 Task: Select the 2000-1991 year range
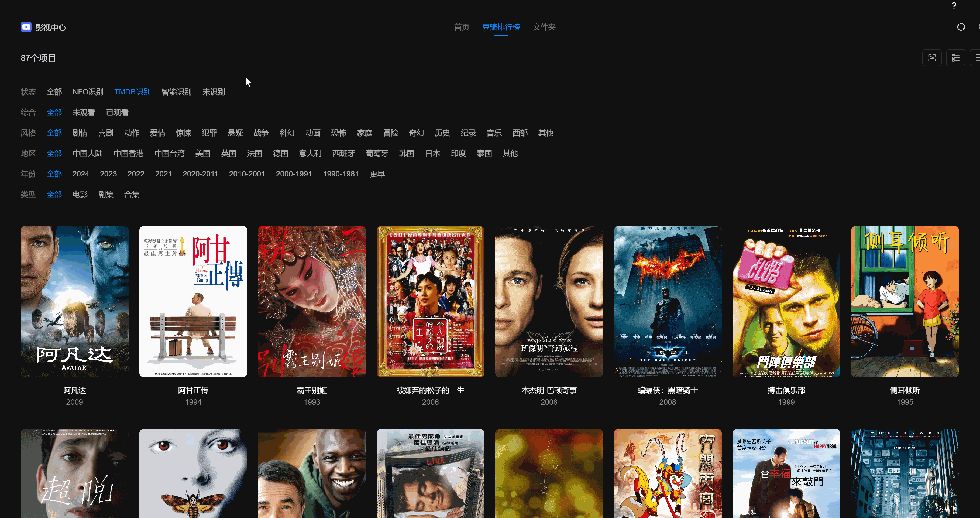tap(294, 174)
